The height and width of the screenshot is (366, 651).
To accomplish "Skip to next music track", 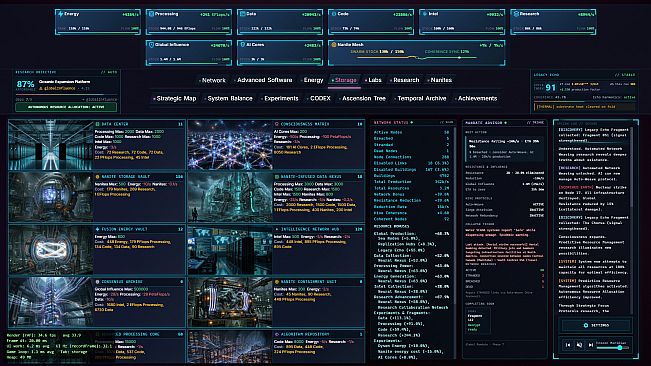I will pos(590,345).
